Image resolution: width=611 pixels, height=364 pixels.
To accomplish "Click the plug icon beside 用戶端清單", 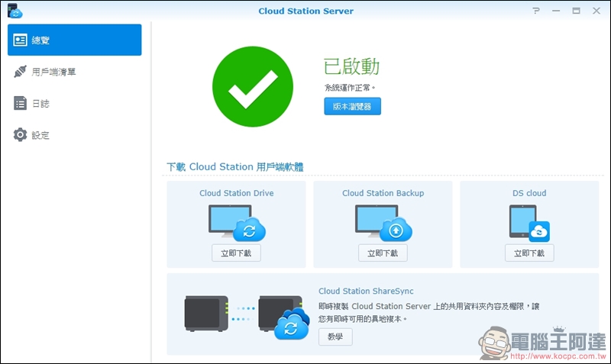I will click(20, 72).
